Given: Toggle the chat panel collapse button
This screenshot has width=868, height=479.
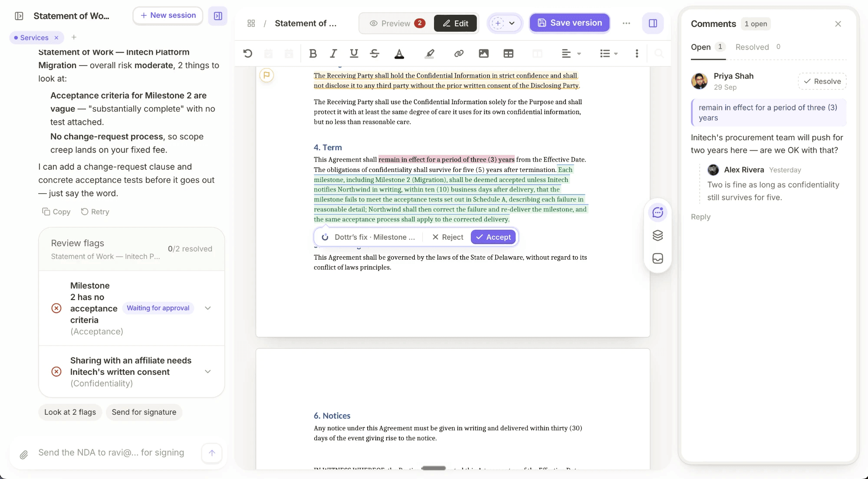Looking at the screenshot, I should [218, 16].
